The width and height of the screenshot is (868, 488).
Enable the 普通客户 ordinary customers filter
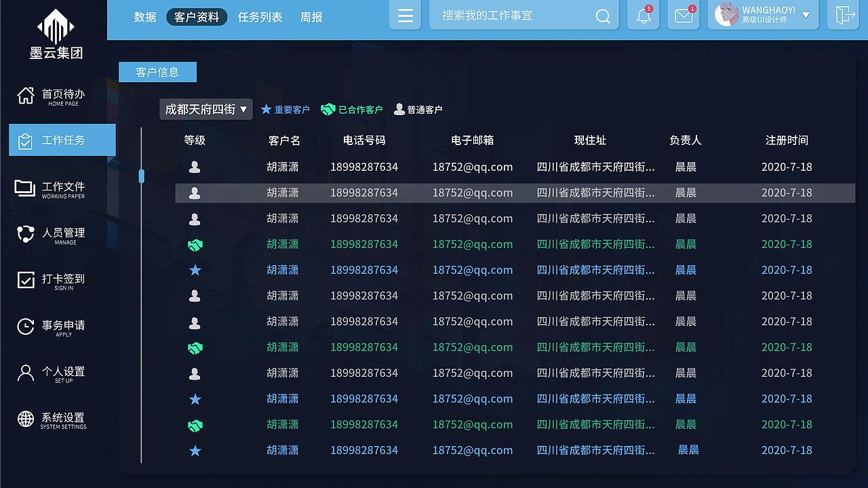418,109
